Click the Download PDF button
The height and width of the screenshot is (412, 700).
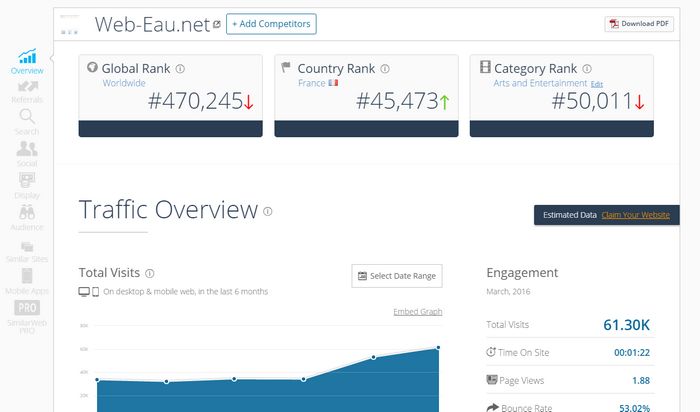[x=639, y=24]
